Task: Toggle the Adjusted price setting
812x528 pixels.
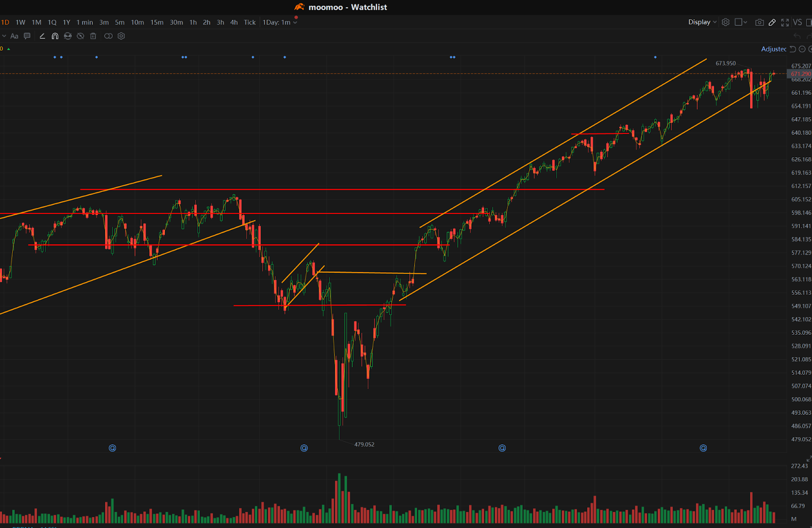Action: point(773,49)
